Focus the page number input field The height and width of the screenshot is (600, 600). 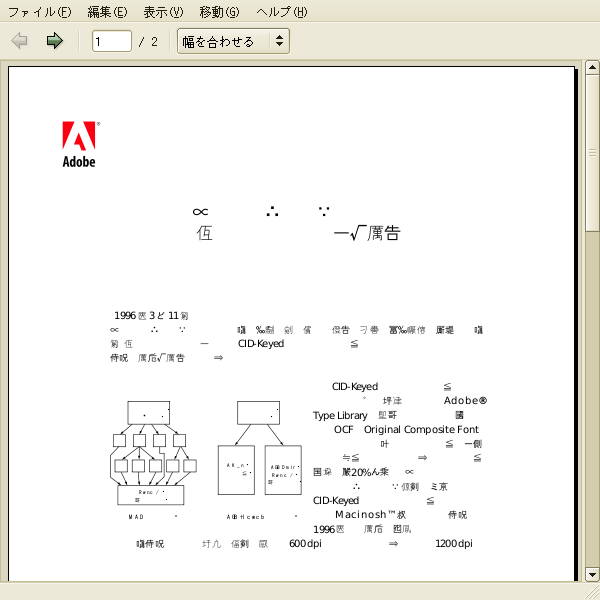click(111, 41)
